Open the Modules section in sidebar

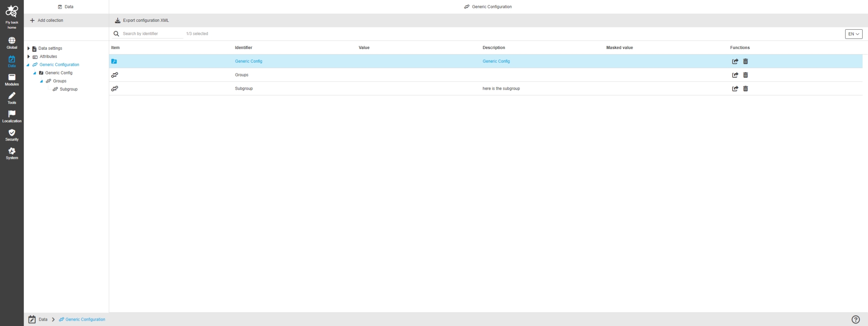click(x=12, y=80)
